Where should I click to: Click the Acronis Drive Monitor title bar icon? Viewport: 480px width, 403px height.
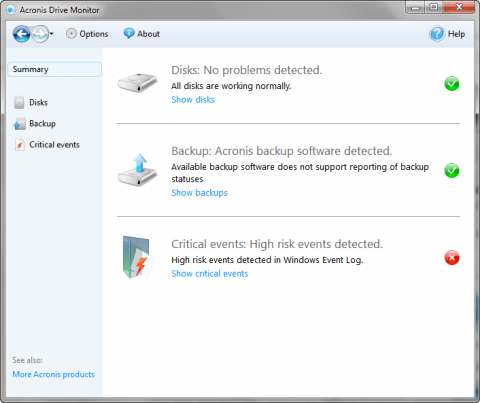pyautogui.click(x=11, y=10)
